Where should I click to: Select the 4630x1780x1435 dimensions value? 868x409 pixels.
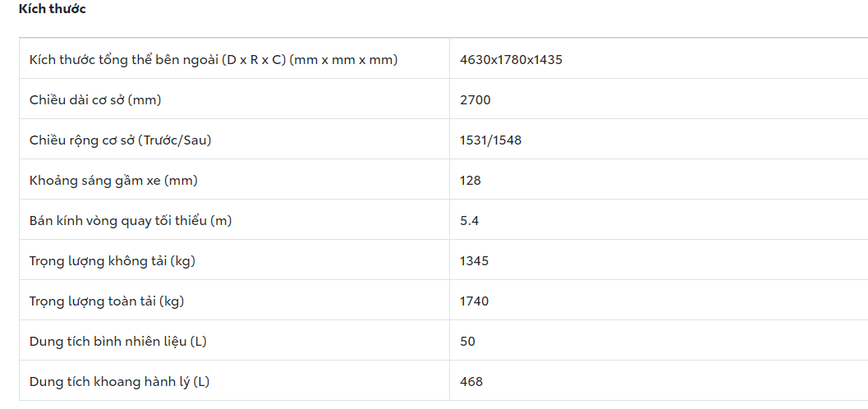(x=511, y=60)
